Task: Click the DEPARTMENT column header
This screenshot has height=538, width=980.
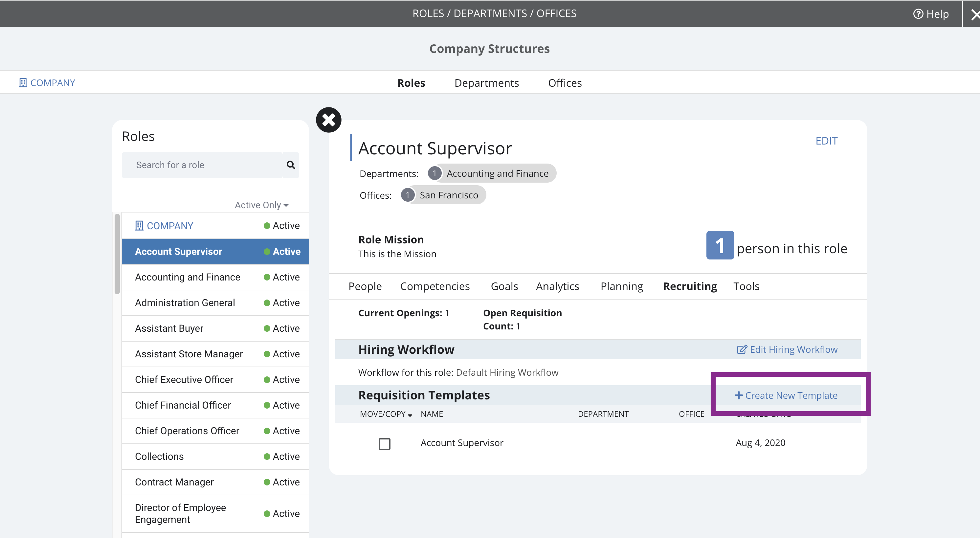Action: point(603,414)
